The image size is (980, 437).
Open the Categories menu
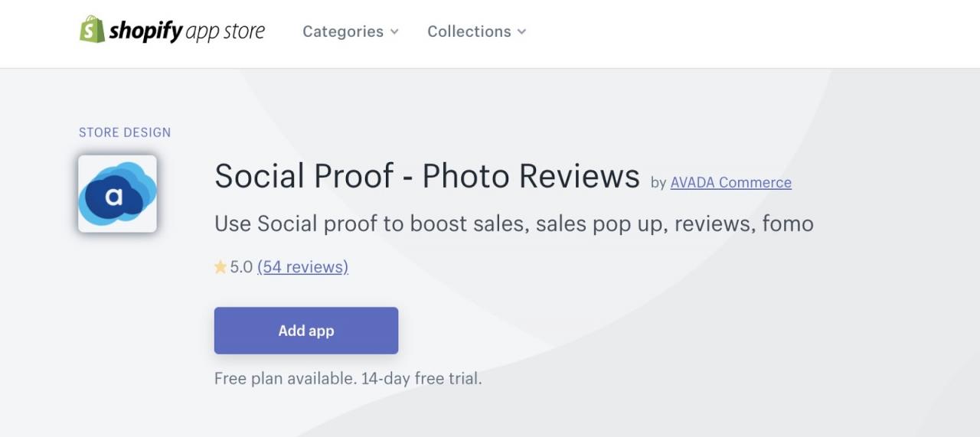click(x=342, y=31)
